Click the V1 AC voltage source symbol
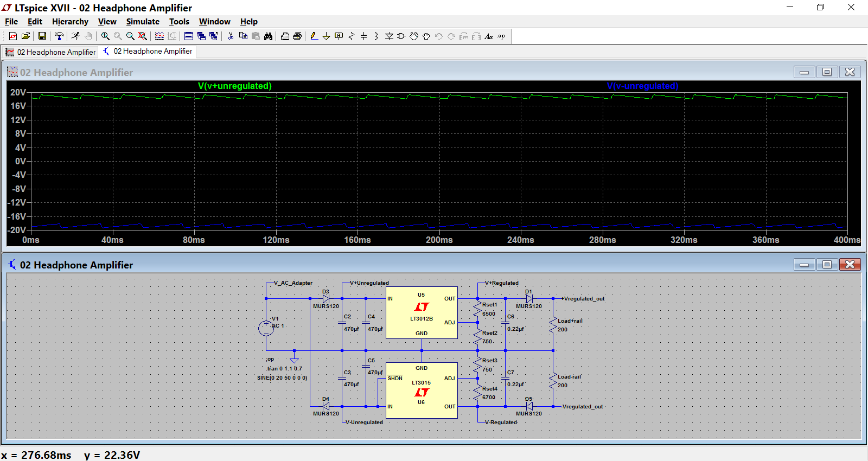This screenshot has height=461, width=868. point(266,328)
